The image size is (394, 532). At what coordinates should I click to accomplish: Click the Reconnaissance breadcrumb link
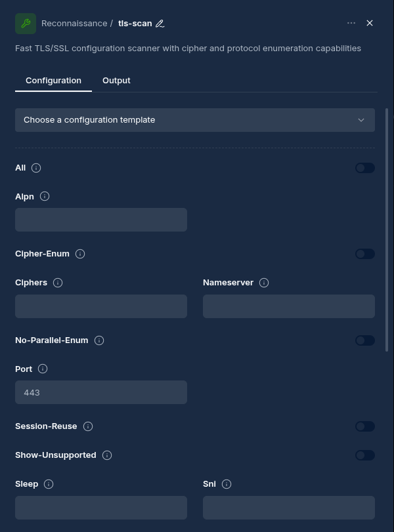tap(74, 24)
